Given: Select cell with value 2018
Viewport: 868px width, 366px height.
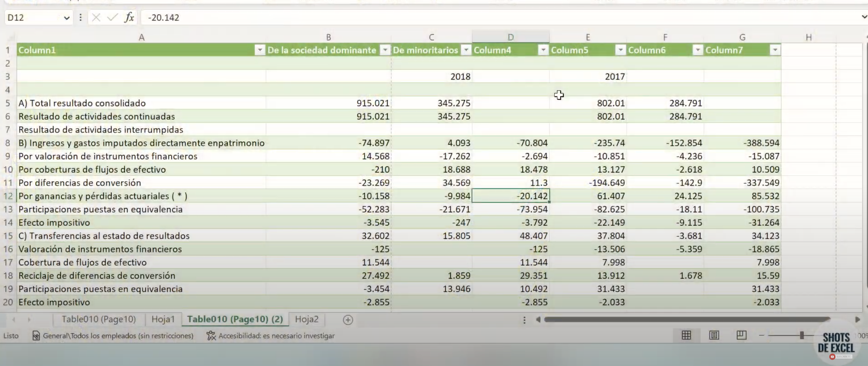Looking at the screenshot, I should (x=432, y=77).
